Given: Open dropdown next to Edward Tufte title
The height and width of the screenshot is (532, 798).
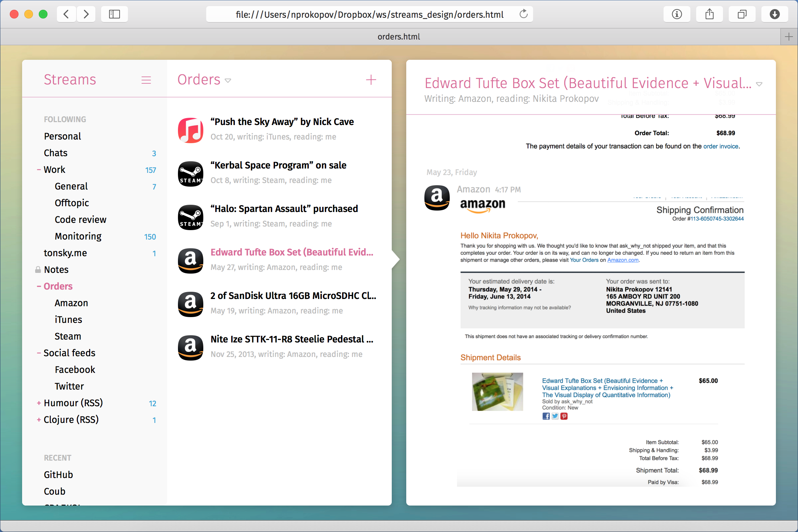Looking at the screenshot, I should (x=759, y=84).
